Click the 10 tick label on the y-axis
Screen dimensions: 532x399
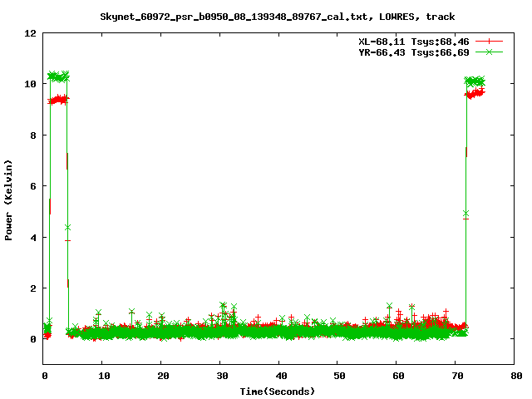point(31,84)
